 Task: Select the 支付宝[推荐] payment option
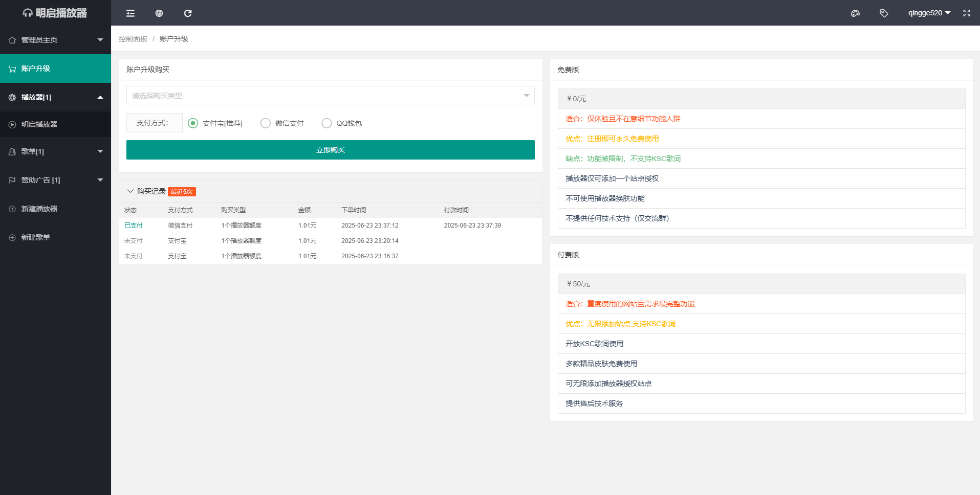pos(192,123)
